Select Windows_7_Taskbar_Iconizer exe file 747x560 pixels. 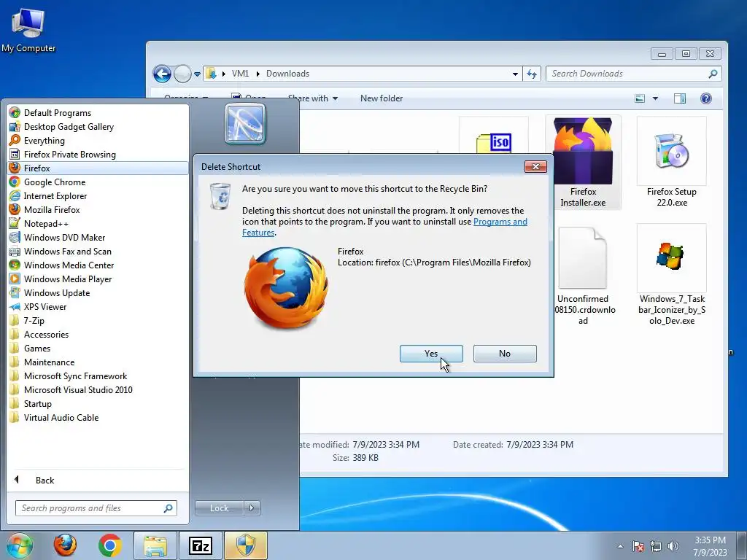tap(672, 276)
